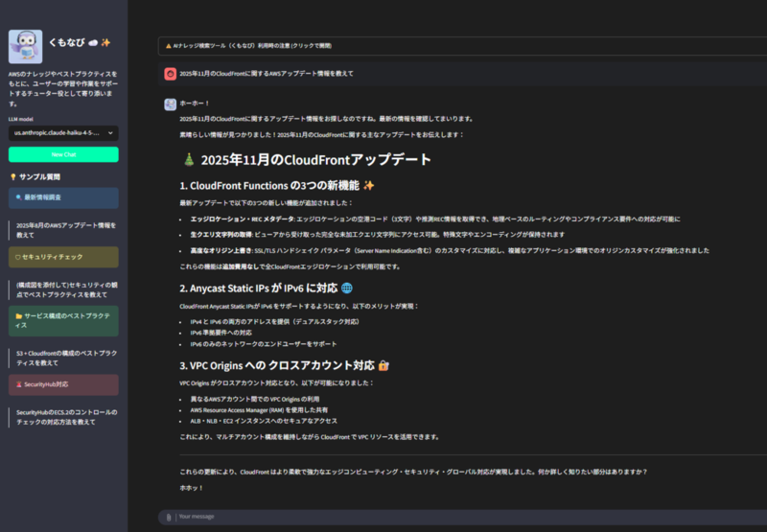This screenshot has width=767, height=532.
Task: Choose sample question about セキュリティの観点でベストプラクティス
Action: click(x=65, y=289)
